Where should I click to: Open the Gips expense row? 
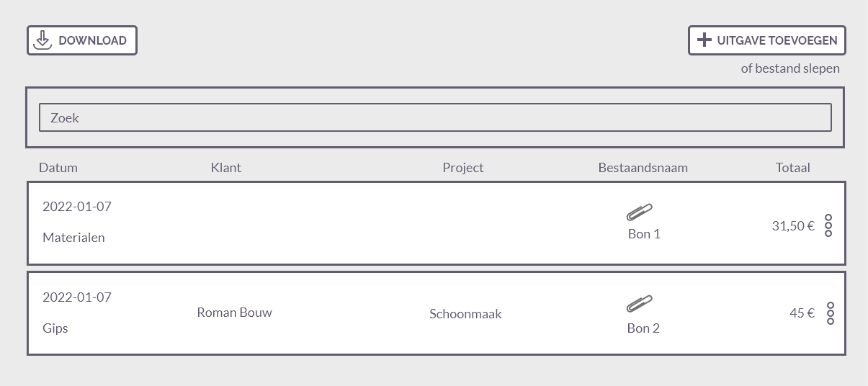coord(437,313)
